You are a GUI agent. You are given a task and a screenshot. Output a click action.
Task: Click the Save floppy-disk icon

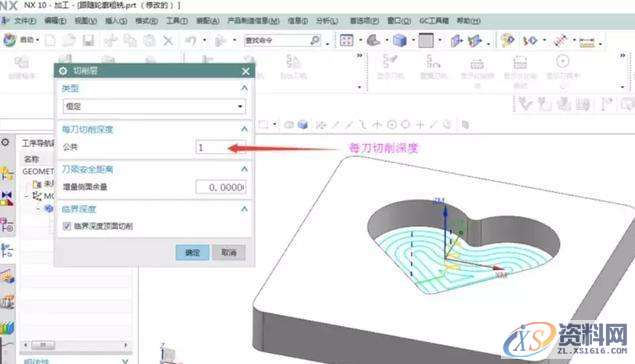[88, 40]
